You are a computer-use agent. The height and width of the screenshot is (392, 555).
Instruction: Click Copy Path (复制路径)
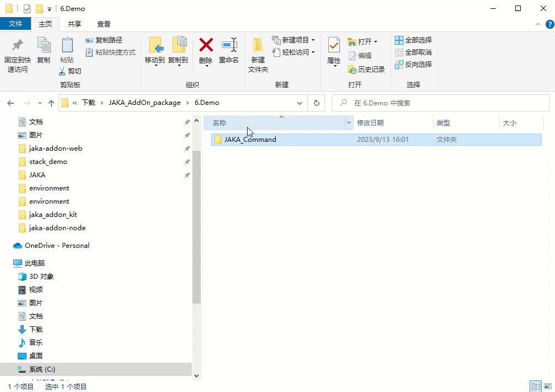pos(104,40)
